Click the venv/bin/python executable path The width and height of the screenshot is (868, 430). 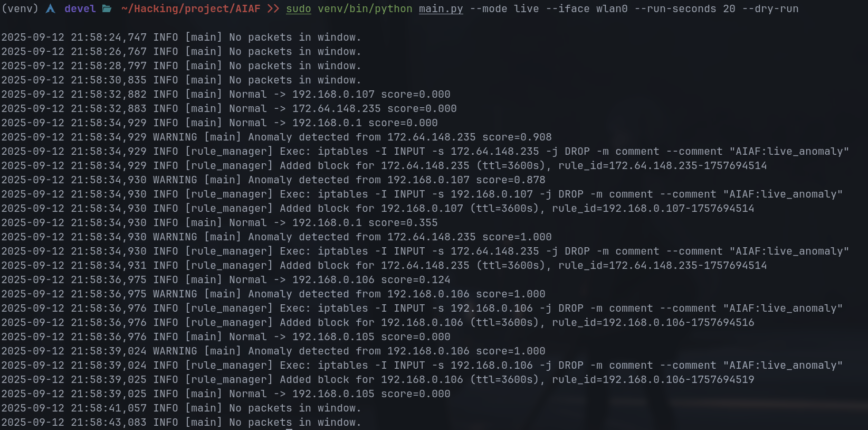pos(365,8)
